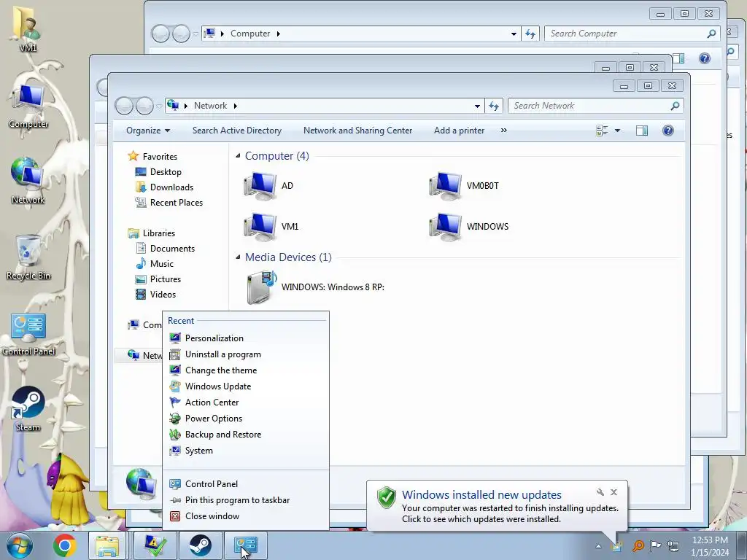Click Search Active Directory button
The image size is (747, 560).
click(237, 131)
